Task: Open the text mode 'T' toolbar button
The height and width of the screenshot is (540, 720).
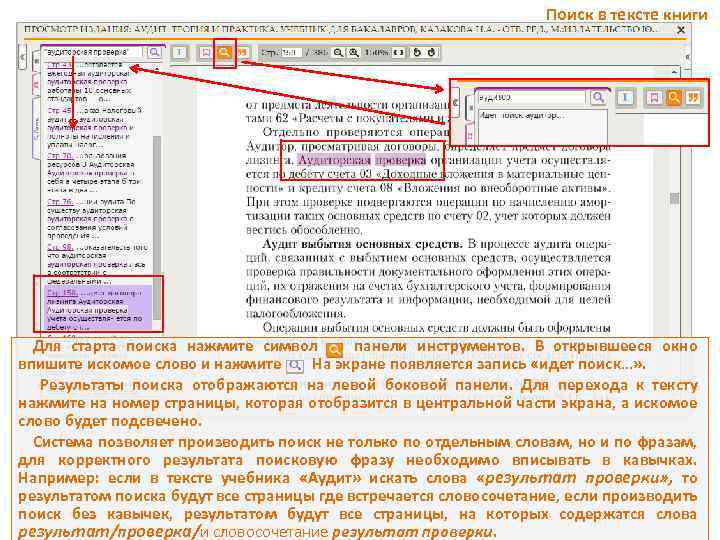Action: [x=179, y=52]
